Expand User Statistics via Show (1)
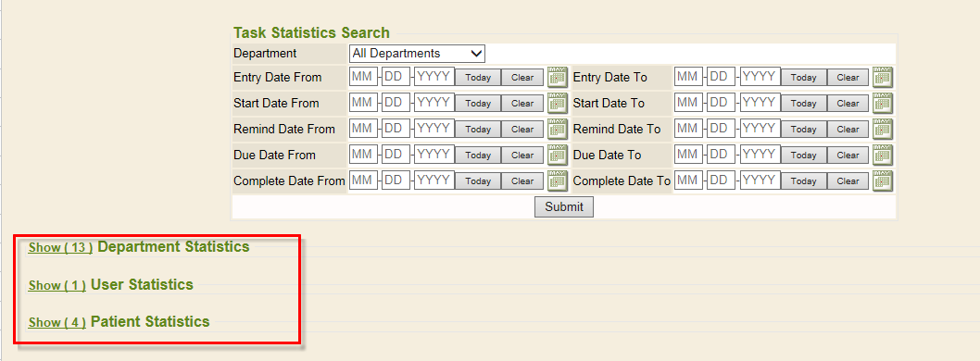 click(57, 285)
